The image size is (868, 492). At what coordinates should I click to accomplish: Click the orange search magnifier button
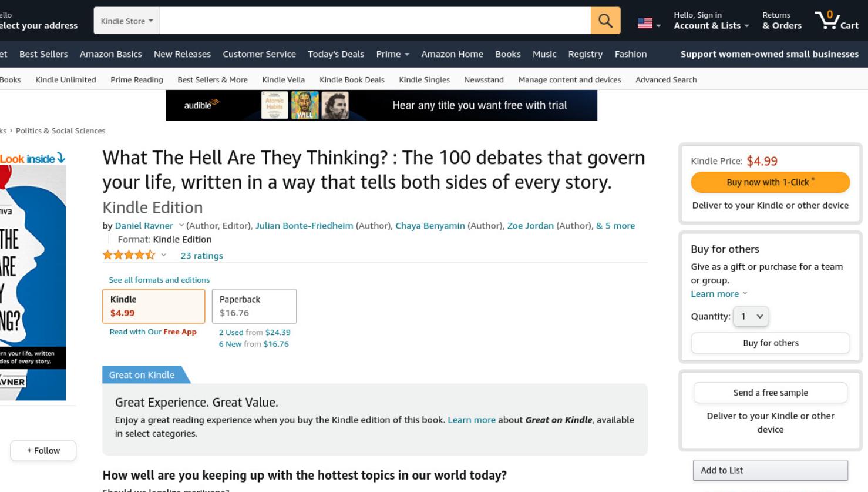tap(605, 21)
